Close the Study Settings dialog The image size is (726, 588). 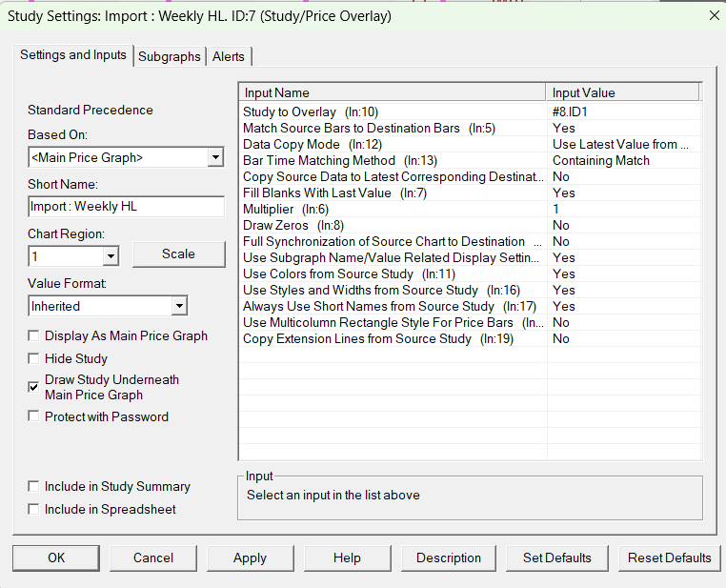pos(714,15)
